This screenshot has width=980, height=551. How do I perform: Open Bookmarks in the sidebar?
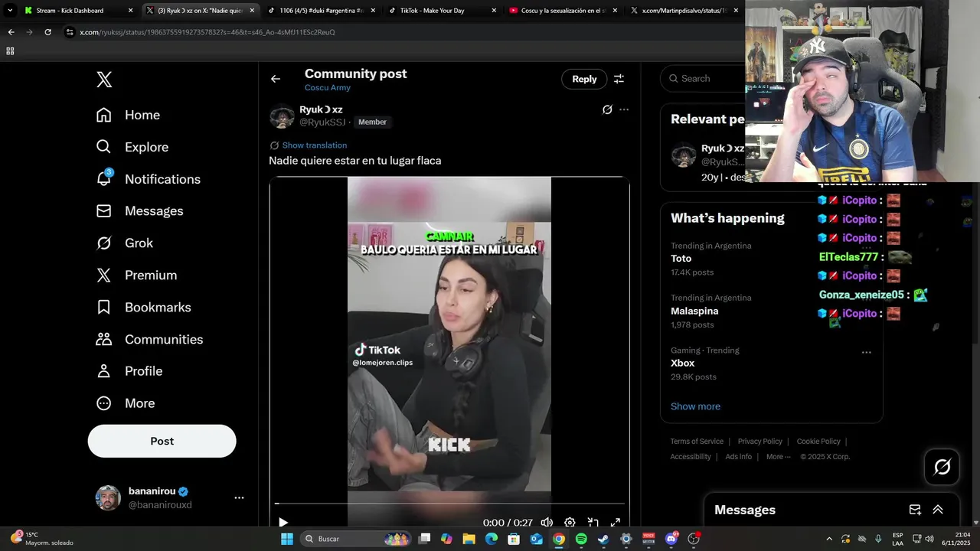click(x=143, y=308)
